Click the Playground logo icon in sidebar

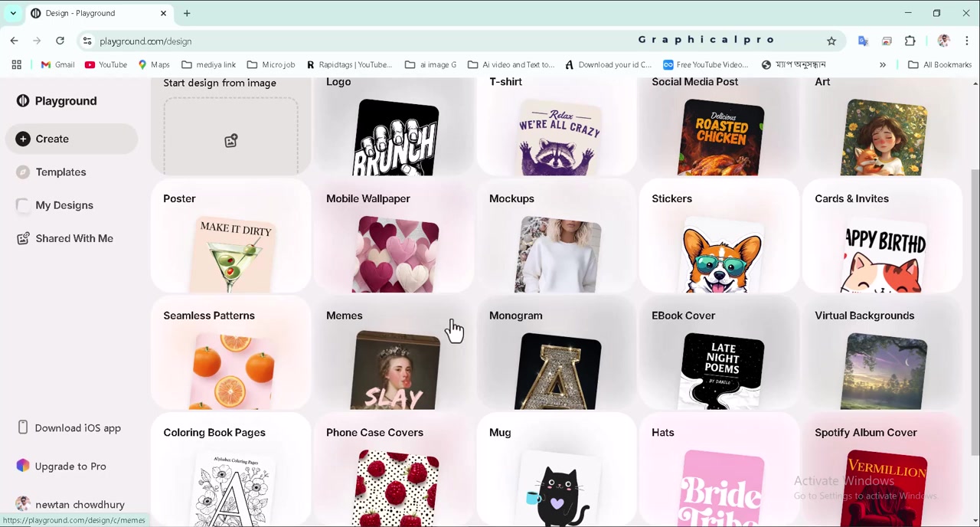click(23, 101)
